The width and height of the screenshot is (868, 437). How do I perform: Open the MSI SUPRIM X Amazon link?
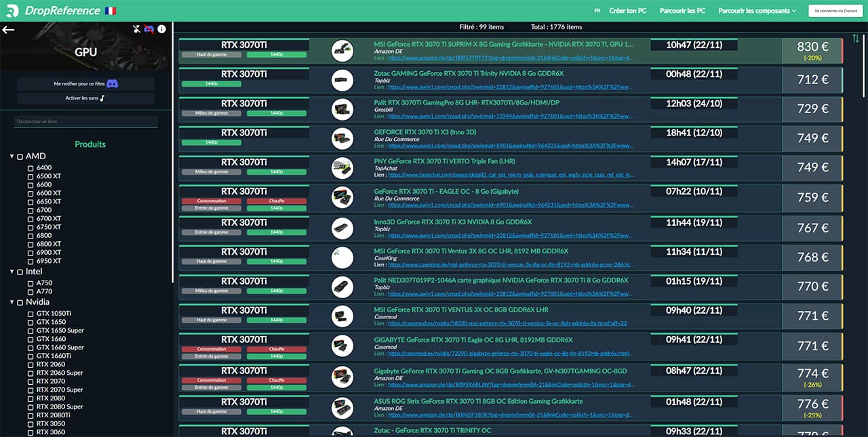point(511,58)
